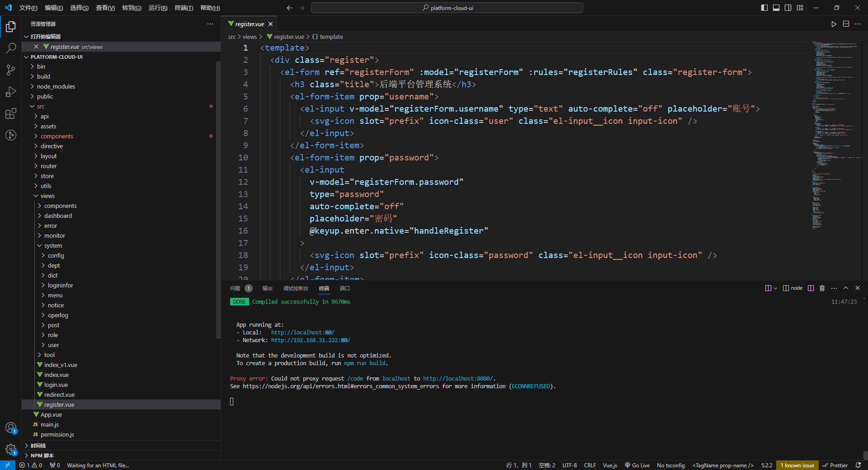
Task: Go forward in navigation history
Action: click(302, 8)
